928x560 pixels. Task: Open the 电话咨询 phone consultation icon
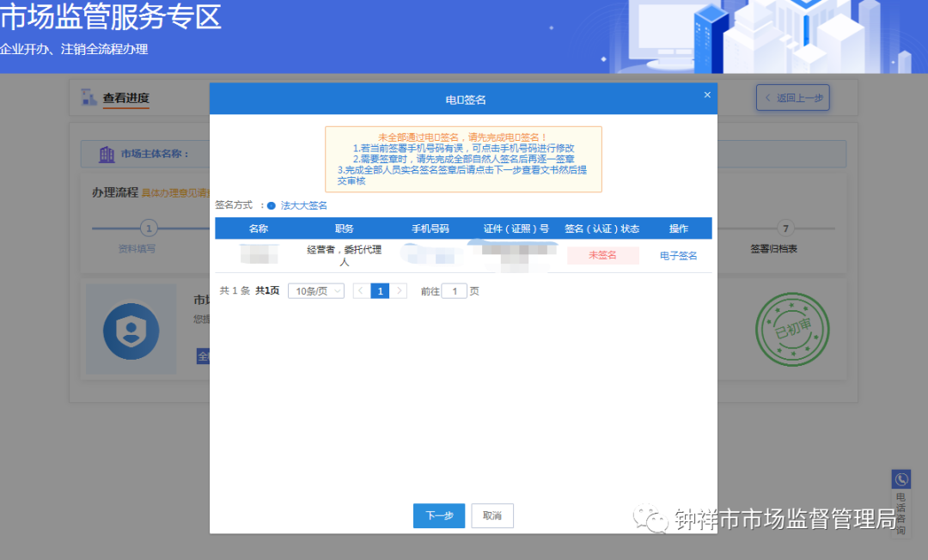(901, 478)
